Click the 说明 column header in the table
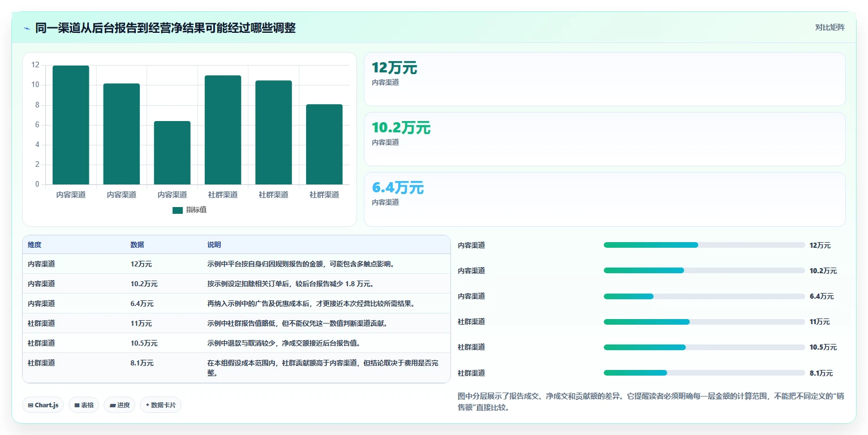Viewport: 868px width, 435px height. pos(214,245)
